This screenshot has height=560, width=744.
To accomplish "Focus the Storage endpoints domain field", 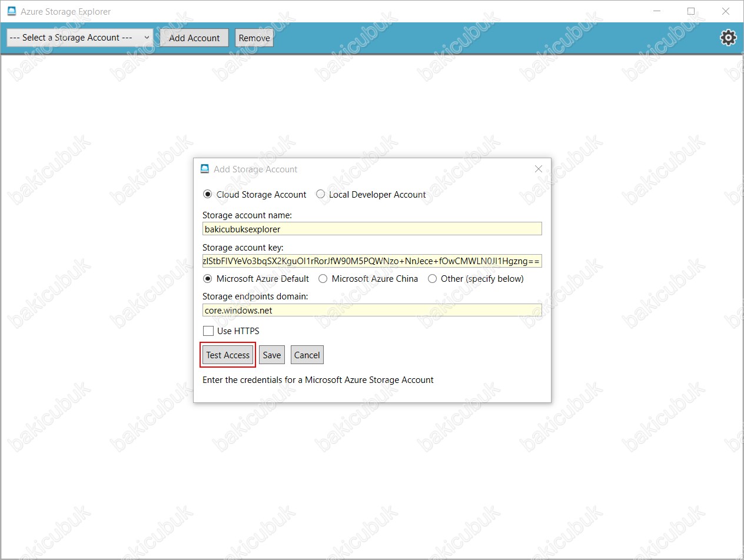I will 372,310.
